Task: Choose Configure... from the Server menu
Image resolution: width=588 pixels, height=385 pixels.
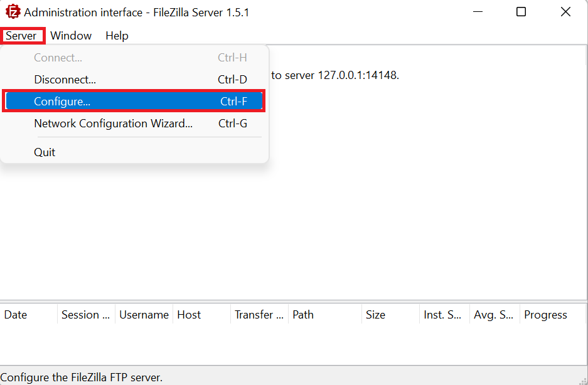Action: point(134,101)
